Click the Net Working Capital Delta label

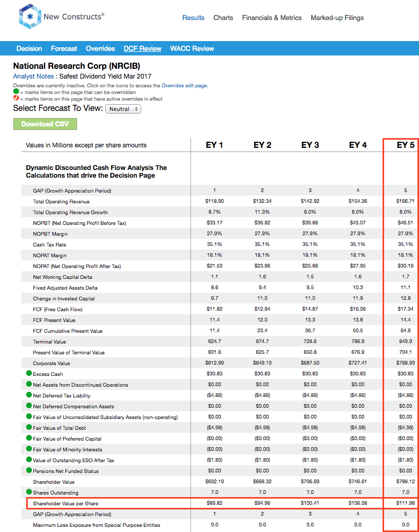pos(63,277)
